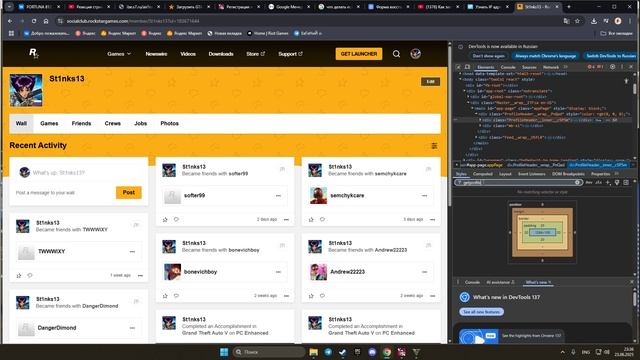The width and height of the screenshot is (640, 360).
Task: Open Chrome profile avatar in toolbar
Action: click(618, 21)
